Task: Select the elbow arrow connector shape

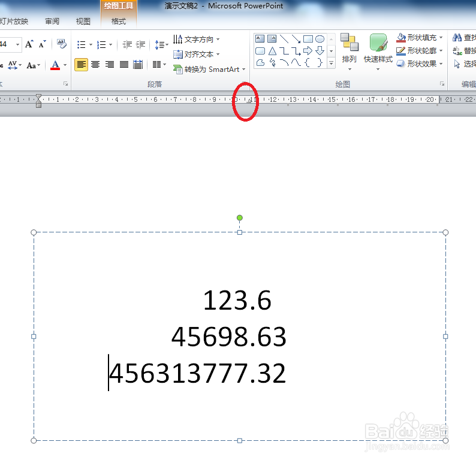Action: point(296,51)
